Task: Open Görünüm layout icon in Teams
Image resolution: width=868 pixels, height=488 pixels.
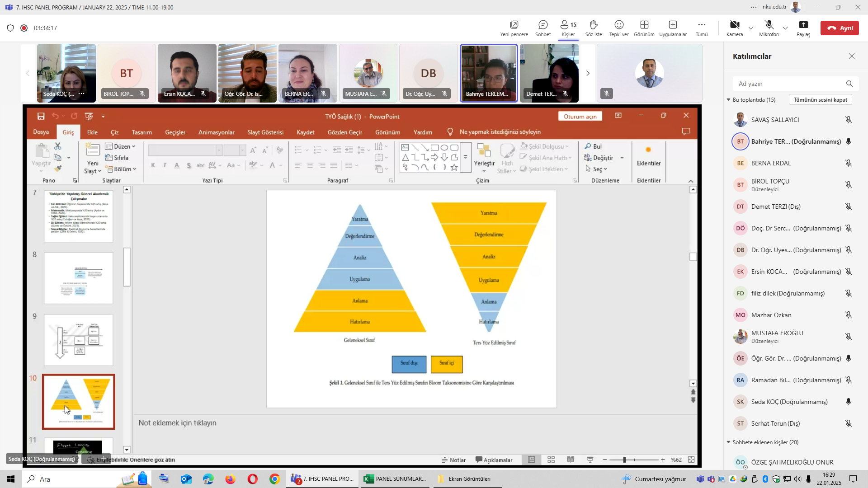Action: [644, 28]
